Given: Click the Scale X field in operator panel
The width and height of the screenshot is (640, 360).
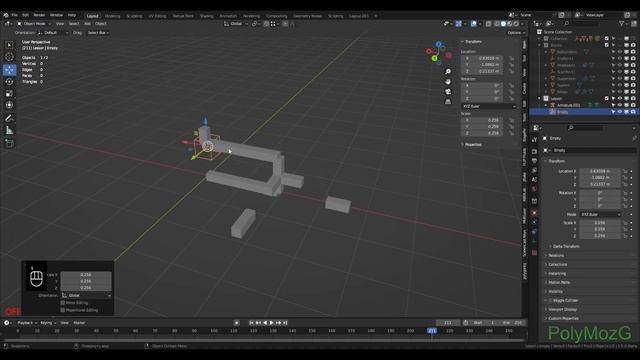Looking at the screenshot, I should point(86,275).
